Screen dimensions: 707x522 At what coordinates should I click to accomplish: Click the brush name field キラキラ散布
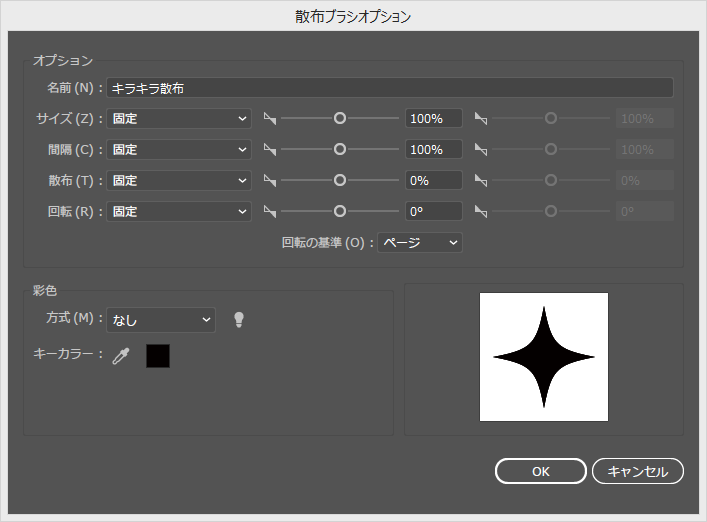click(x=390, y=88)
